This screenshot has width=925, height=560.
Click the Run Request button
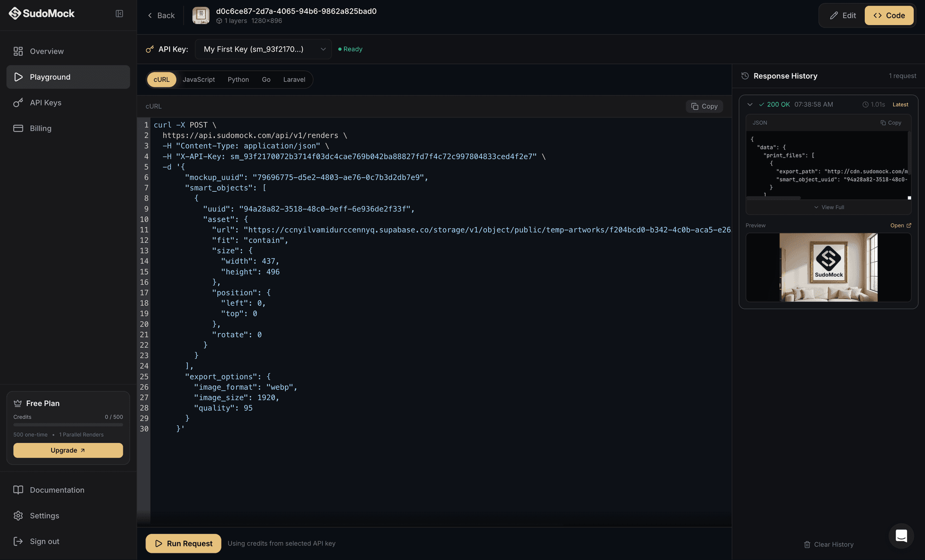(183, 543)
